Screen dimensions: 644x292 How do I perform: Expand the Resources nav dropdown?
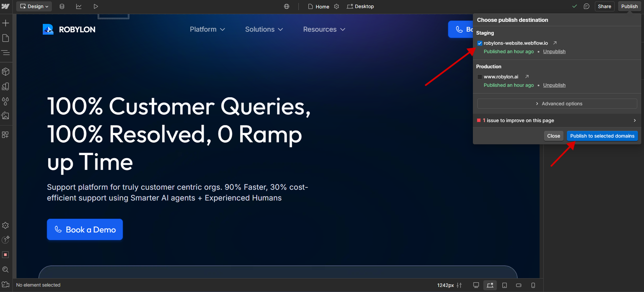[324, 29]
